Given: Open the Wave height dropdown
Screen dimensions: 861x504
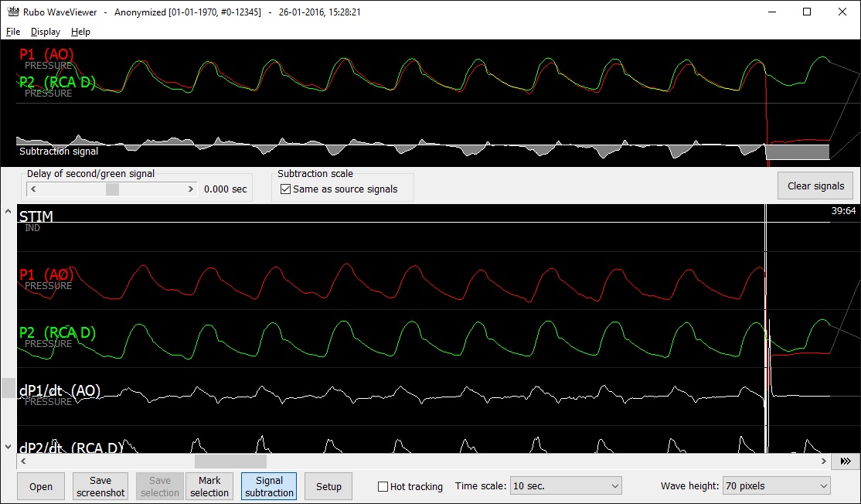Looking at the screenshot, I should pyautogui.click(x=777, y=486).
